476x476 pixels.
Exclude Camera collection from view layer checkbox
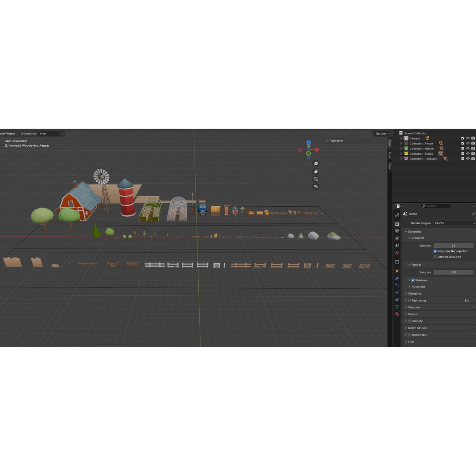coord(463,138)
